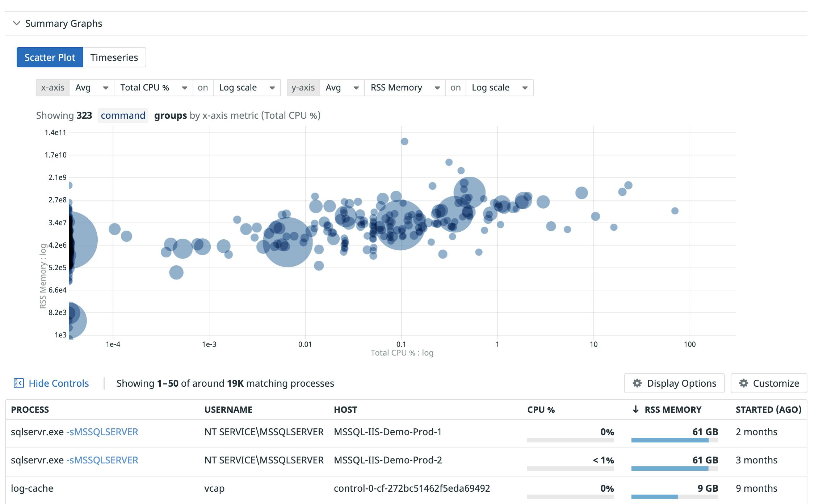Click the command grouping link

(x=123, y=115)
